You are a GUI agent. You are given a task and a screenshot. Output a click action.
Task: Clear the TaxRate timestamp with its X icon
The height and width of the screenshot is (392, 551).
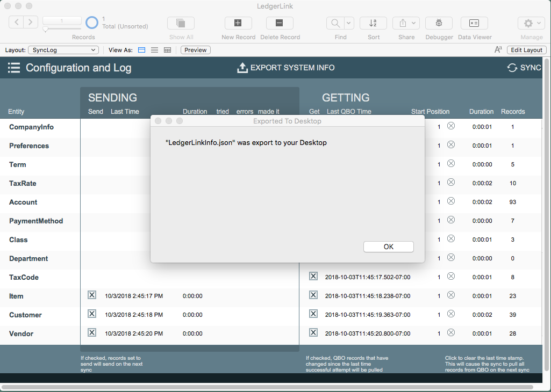[451, 182]
